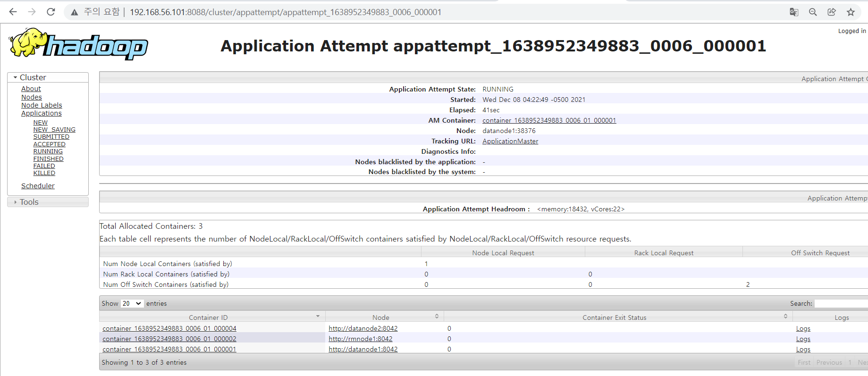Click the Rack Local Request column header
Screen dimensions: 868x376
pyautogui.click(x=664, y=253)
